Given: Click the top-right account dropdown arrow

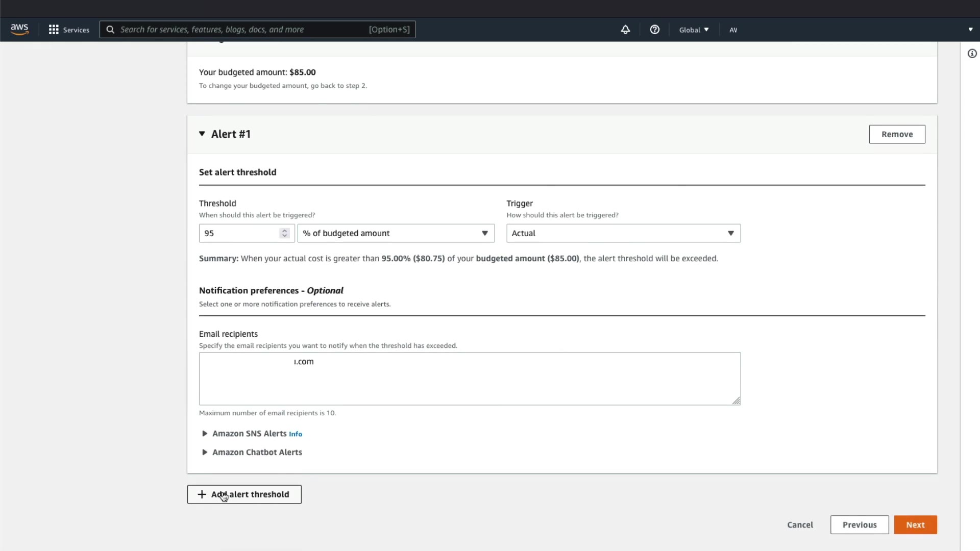Looking at the screenshot, I should tap(970, 30).
